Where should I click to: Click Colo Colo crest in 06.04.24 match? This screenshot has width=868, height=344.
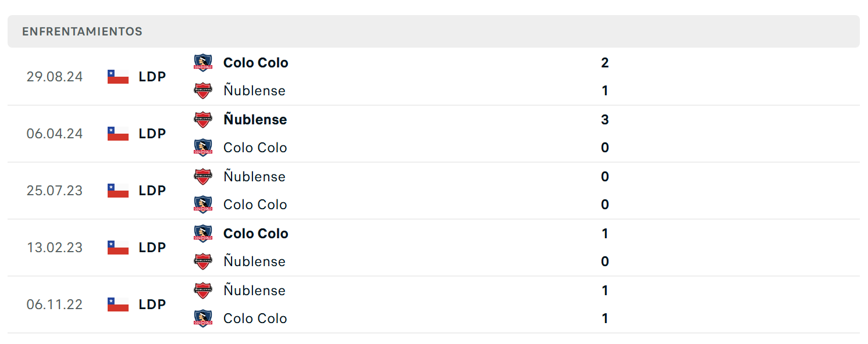pos(203,147)
